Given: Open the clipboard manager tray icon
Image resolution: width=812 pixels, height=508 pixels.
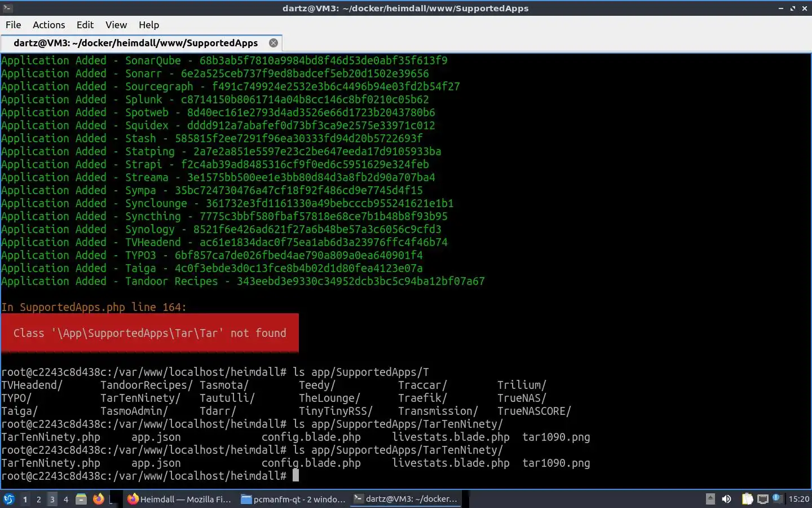Looking at the screenshot, I should [747, 499].
